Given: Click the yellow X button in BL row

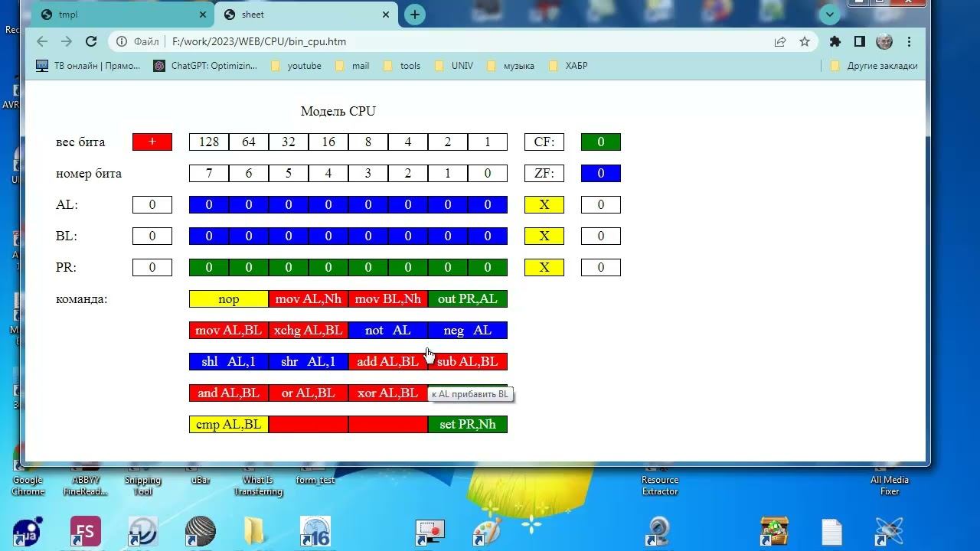Looking at the screenshot, I should click(544, 236).
